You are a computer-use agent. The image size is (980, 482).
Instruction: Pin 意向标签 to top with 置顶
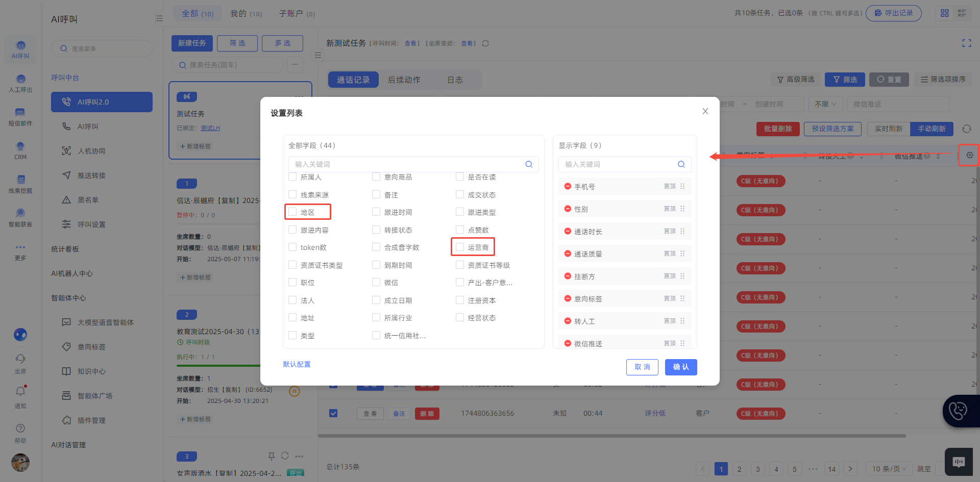[x=670, y=298]
